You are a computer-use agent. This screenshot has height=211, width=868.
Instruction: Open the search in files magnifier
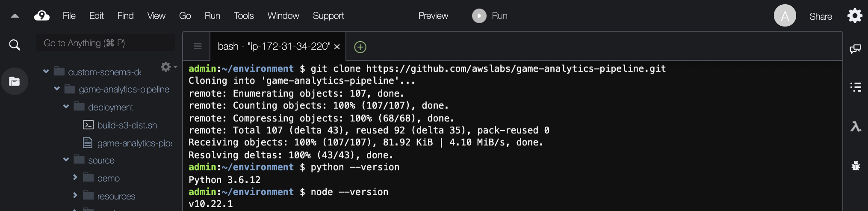[x=15, y=45]
